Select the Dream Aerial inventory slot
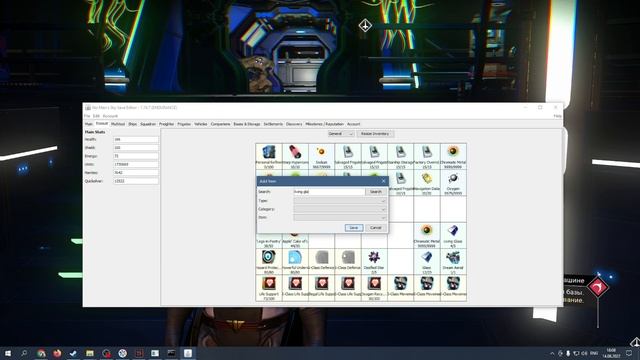The width and height of the screenshot is (640, 360). coord(453,262)
